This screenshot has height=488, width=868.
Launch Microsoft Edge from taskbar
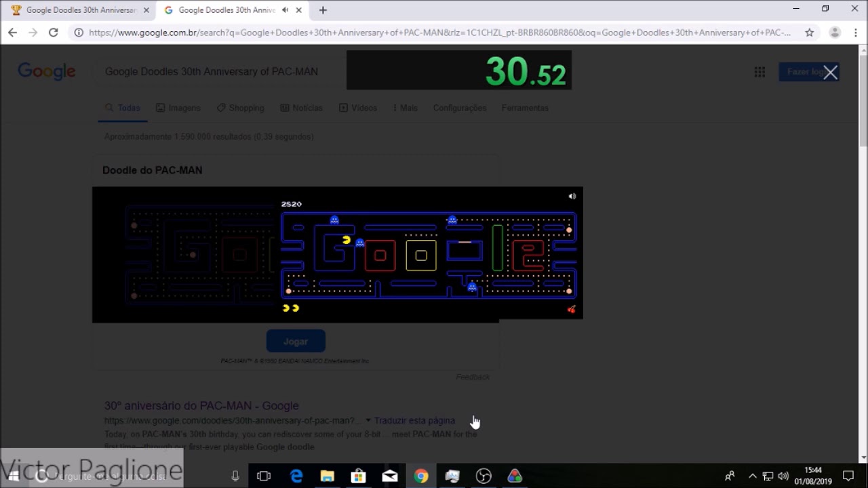pos(296,476)
